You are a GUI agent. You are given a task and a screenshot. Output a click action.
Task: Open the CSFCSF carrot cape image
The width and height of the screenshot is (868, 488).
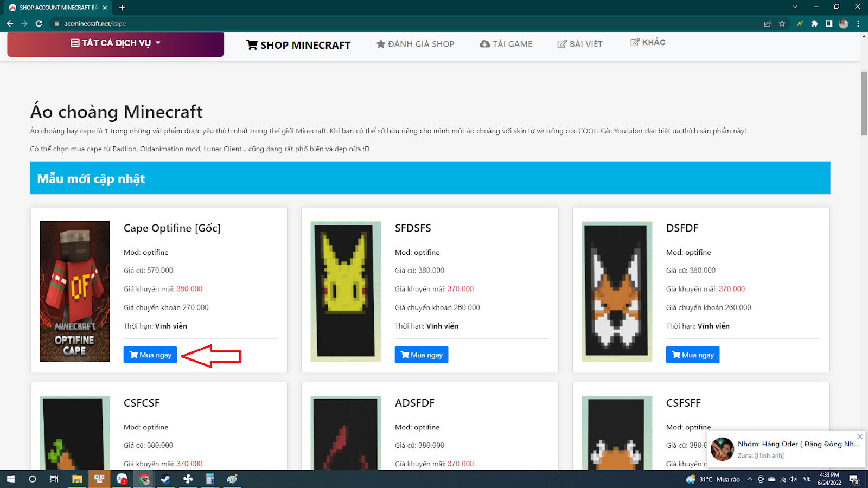pyautogui.click(x=75, y=433)
